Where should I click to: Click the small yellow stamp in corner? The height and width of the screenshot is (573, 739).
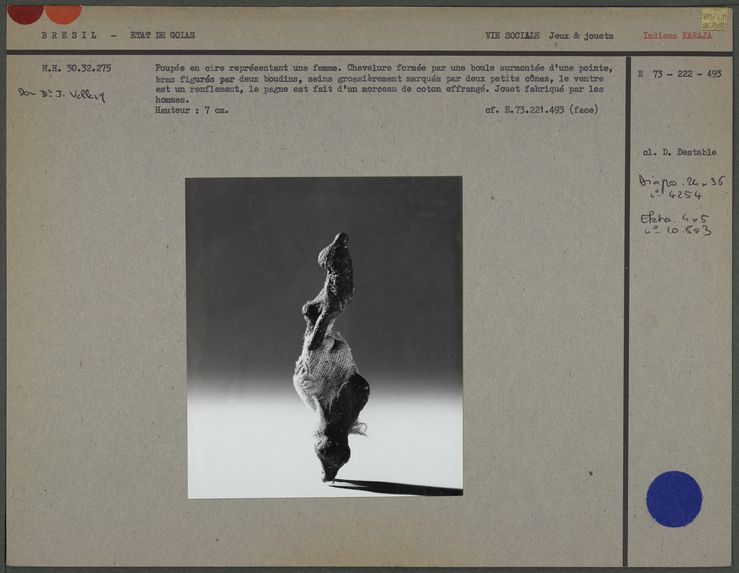714,18
